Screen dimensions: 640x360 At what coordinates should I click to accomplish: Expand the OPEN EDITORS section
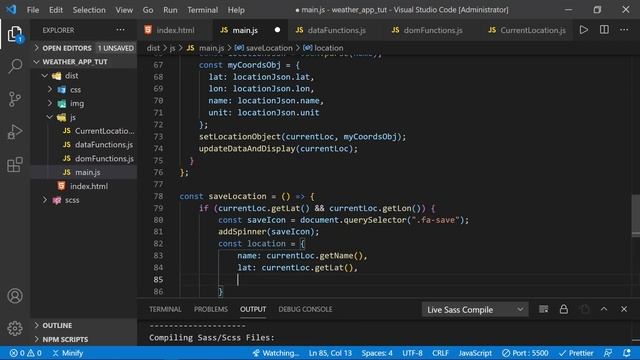click(84, 48)
